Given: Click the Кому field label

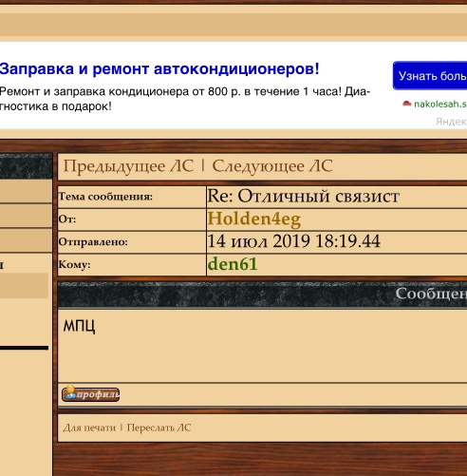Looking at the screenshot, I should 75,264.
